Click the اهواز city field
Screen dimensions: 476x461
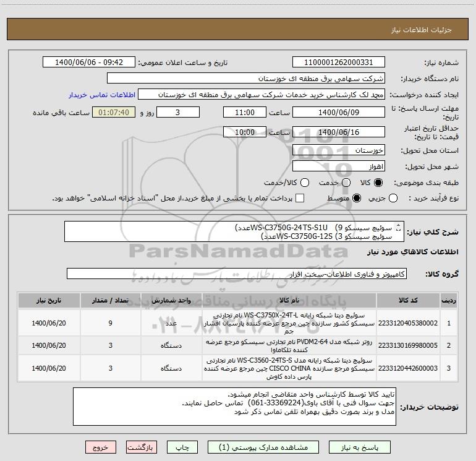tap(339, 166)
